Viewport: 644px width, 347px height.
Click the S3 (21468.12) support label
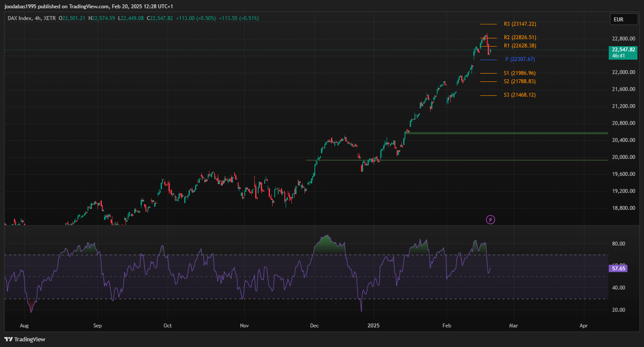point(520,95)
